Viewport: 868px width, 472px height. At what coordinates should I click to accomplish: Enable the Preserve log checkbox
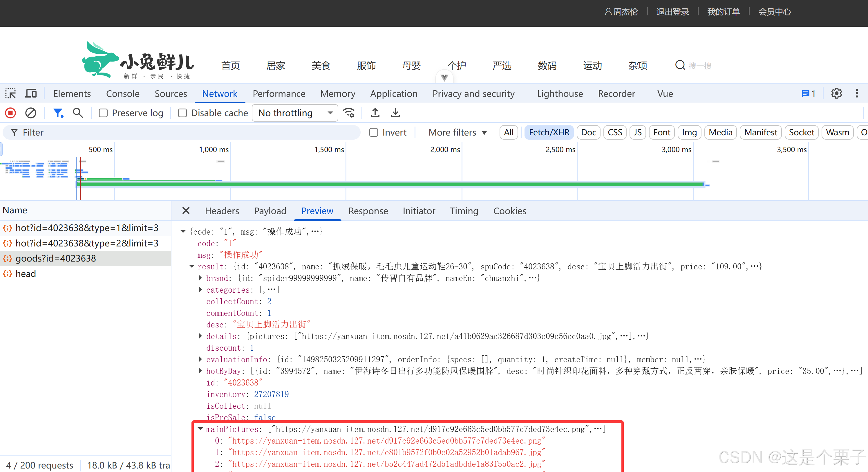click(103, 113)
